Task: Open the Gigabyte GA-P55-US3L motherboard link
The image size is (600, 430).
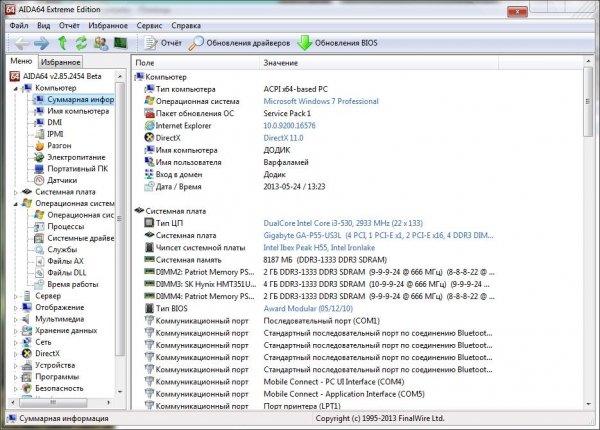Action: point(378,235)
